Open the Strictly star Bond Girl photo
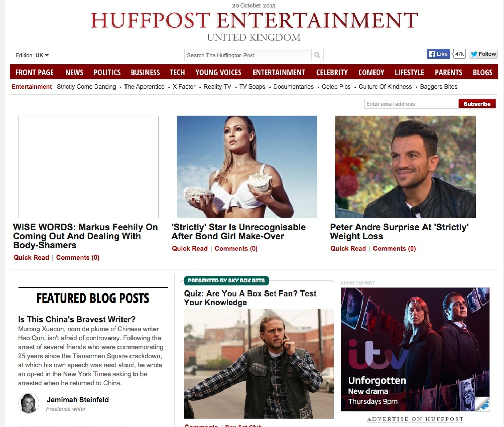Screen dimensions: 504x427 pyautogui.click(x=247, y=167)
